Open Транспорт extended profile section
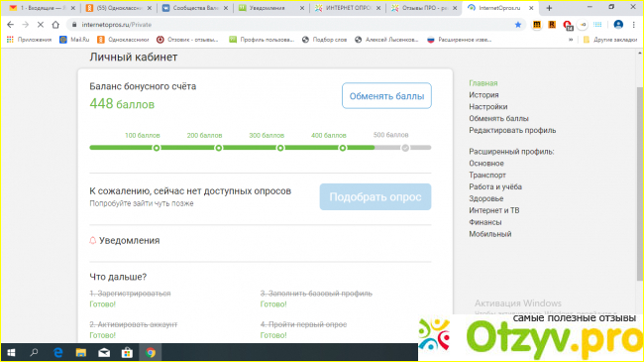This screenshot has width=644, height=362. (487, 176)
